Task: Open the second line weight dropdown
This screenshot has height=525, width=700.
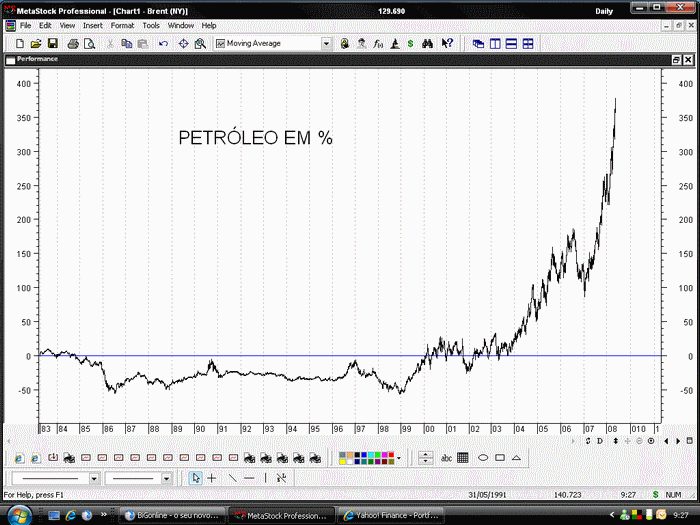Action: pyautogui.click(x=166, y=479)
